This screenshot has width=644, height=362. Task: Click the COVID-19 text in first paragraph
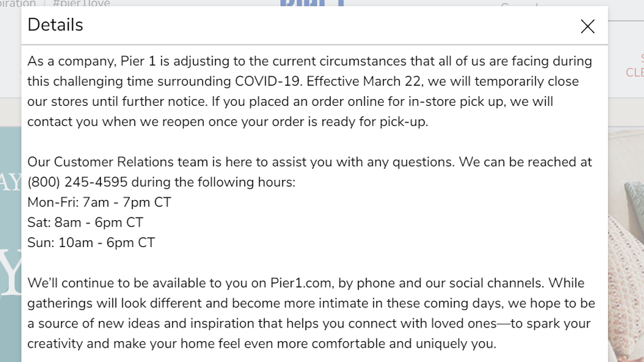pos(268,82)
